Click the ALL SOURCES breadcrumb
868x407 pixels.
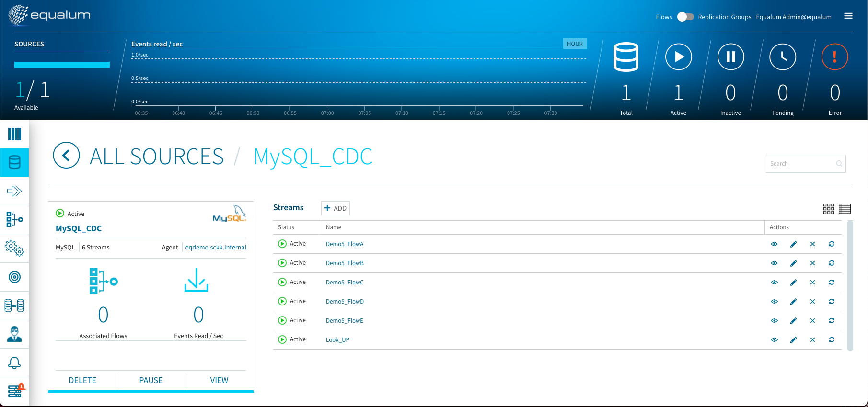[157, 157]
